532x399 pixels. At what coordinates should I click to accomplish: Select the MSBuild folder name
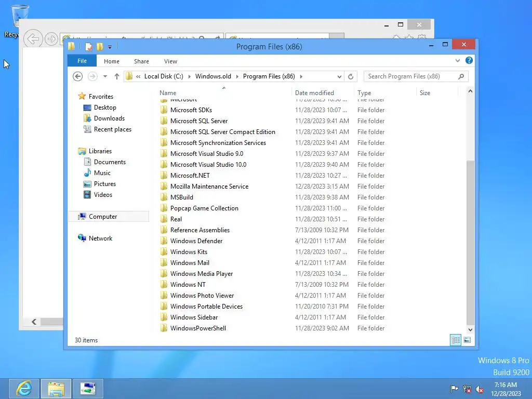tap(181, 197)
